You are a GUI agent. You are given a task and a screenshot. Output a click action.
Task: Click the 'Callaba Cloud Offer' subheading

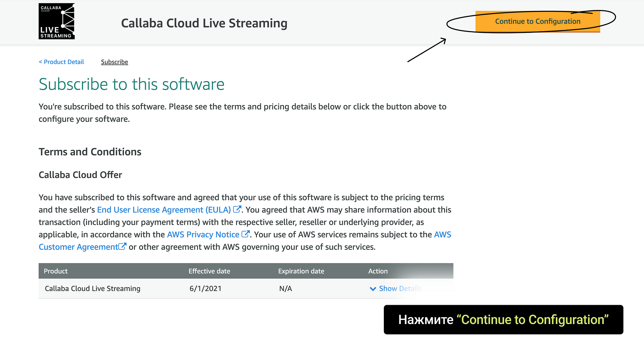click(80, 175)
